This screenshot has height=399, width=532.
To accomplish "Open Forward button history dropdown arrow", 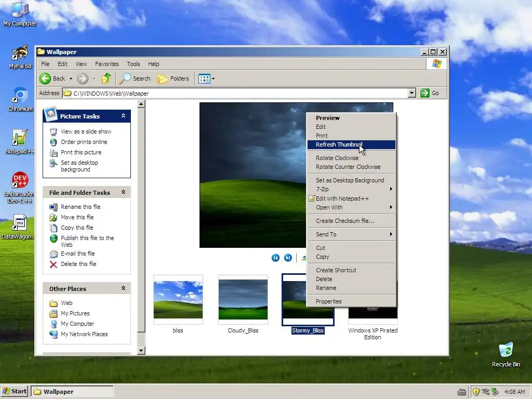I will (94, 79).
